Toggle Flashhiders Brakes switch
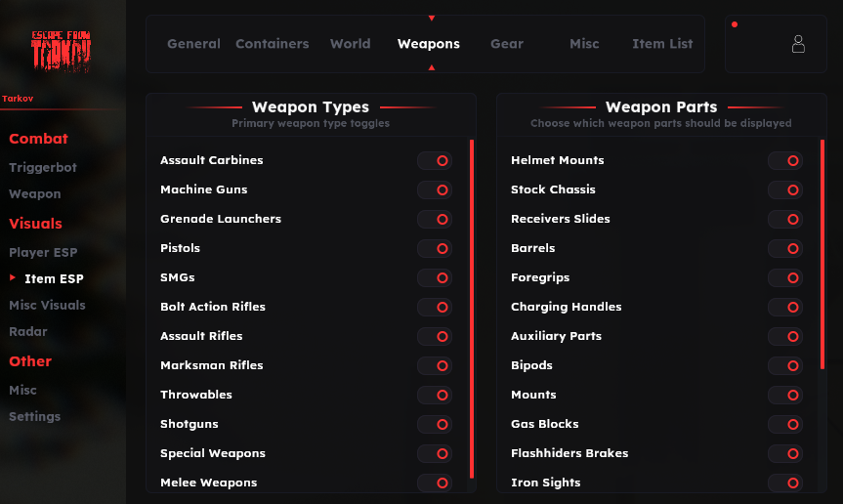This screenshot has height=504, width=843. tap(785, 453)
